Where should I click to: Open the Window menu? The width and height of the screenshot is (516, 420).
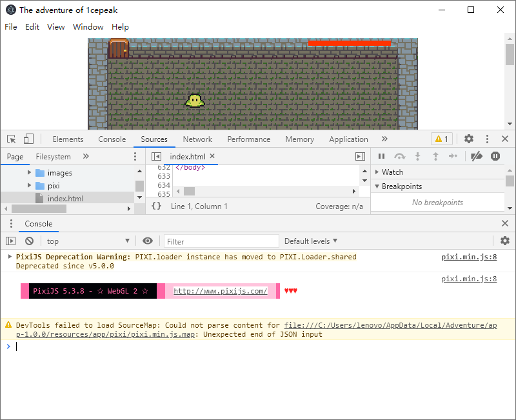[x=88, y=26]
